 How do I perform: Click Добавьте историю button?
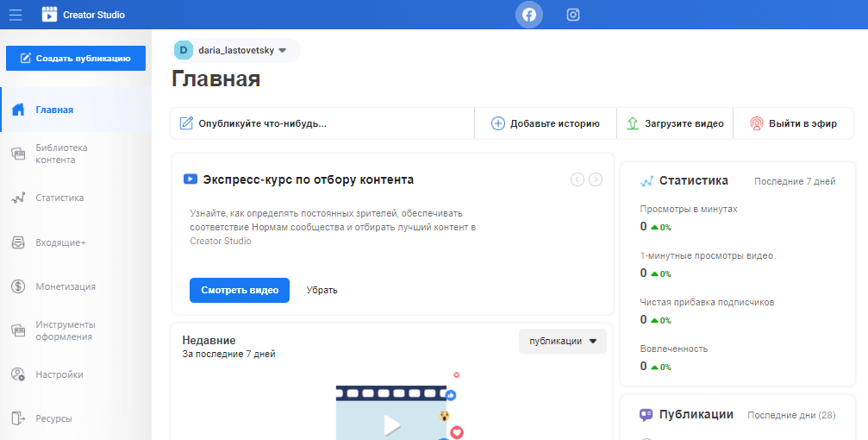pyautogui.click(x=546, y=123)
